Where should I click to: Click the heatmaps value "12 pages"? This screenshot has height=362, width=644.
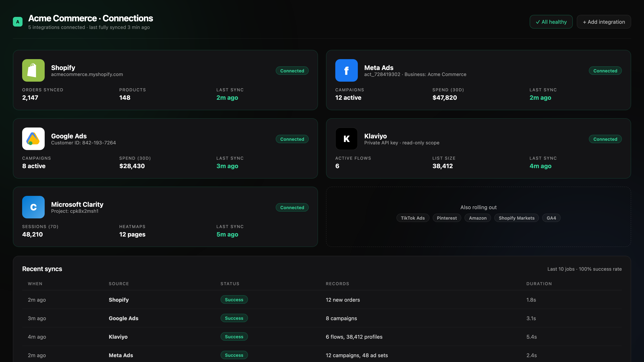(132, 234)
